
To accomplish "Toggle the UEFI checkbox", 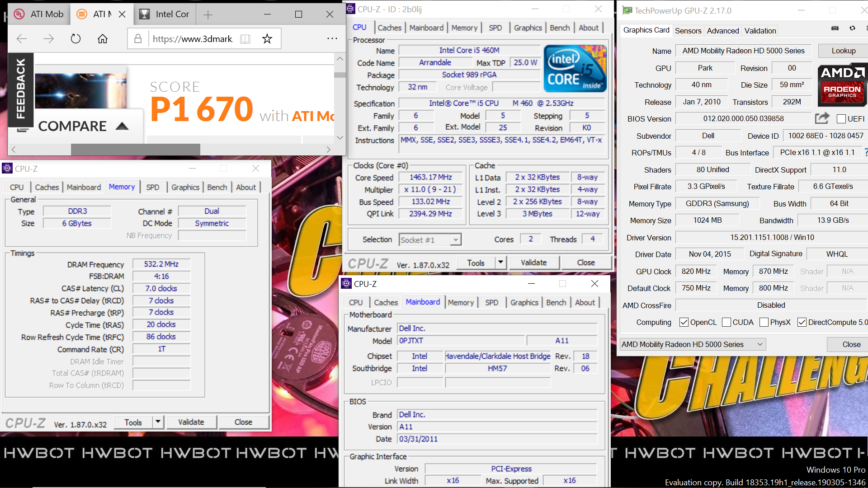I will [841, 119].
